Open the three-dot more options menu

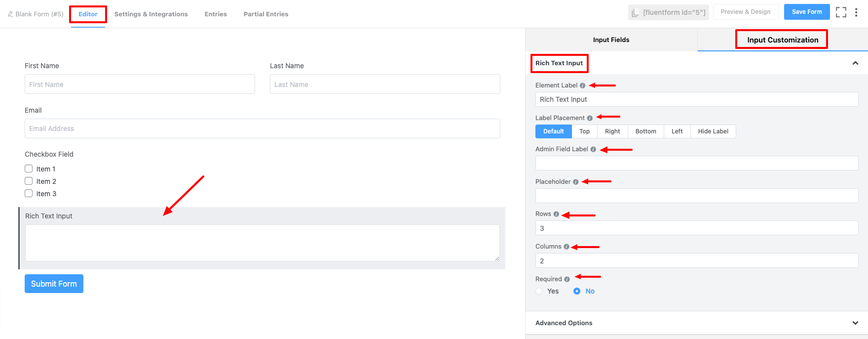click(856, 12)
